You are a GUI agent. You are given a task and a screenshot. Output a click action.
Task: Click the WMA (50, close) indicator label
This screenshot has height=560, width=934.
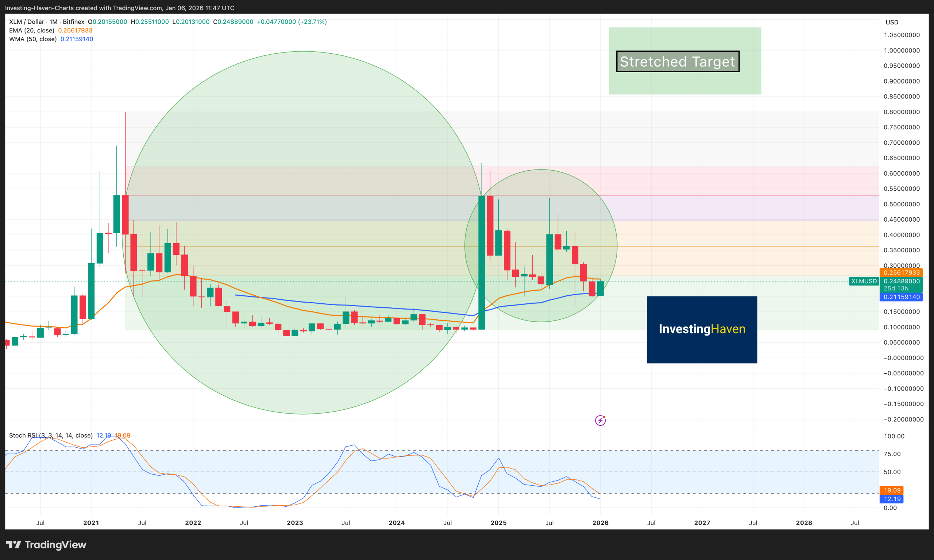click(32, 39)
